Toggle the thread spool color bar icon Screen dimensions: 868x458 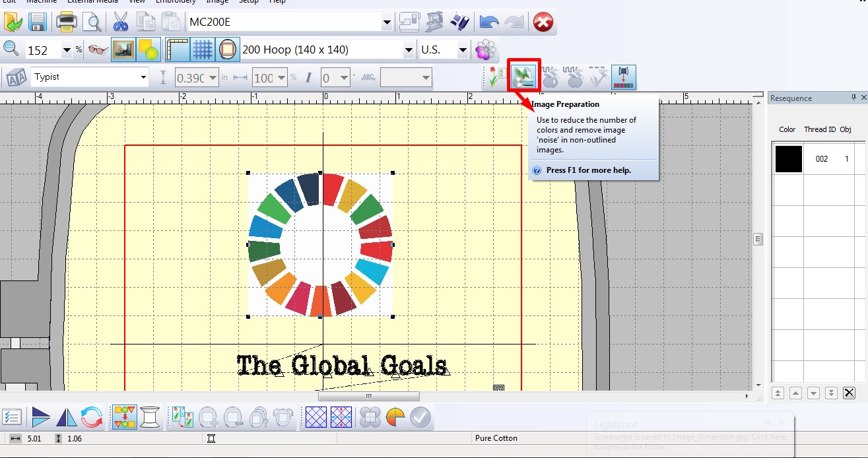(623, 77)
